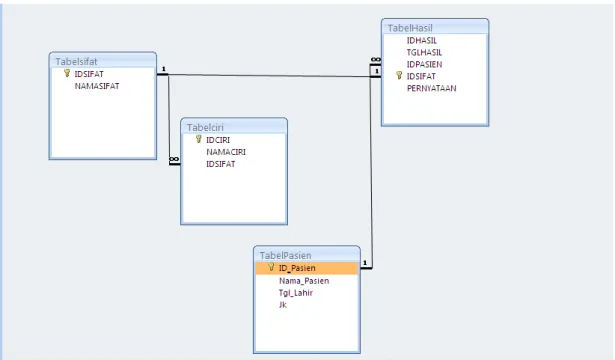This screenshot has width=615, height=360.
Task: Click the primary key icon beside ID_Pasien
Action: click(271, 267)
